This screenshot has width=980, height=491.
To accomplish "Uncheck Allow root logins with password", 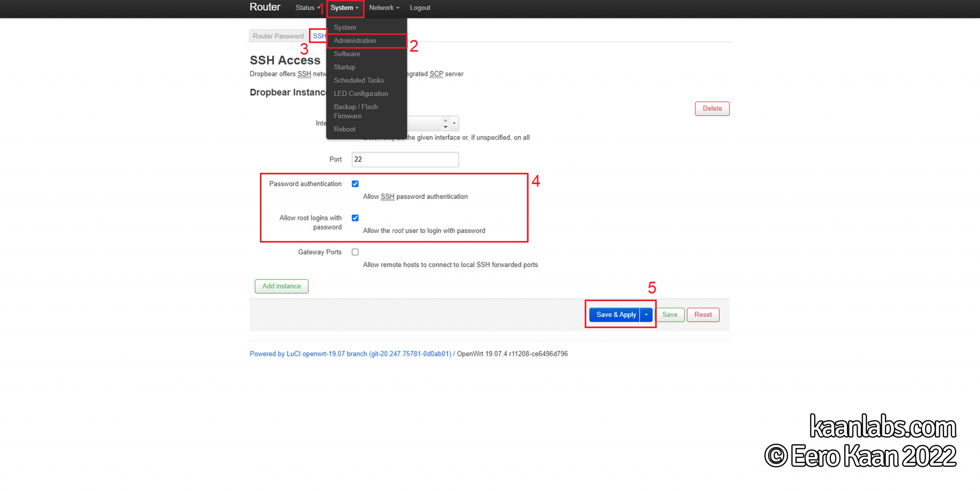I will [355, 218].
